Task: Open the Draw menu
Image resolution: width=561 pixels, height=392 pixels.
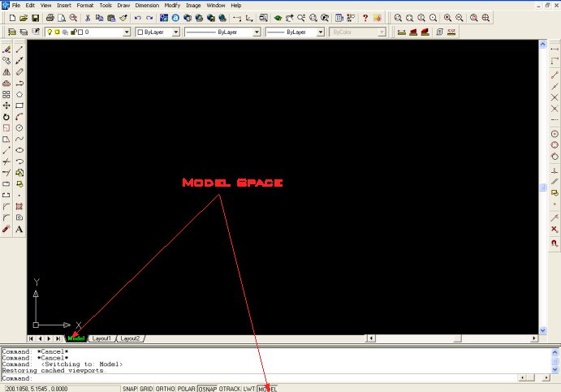Action: (x=123, y=6)
